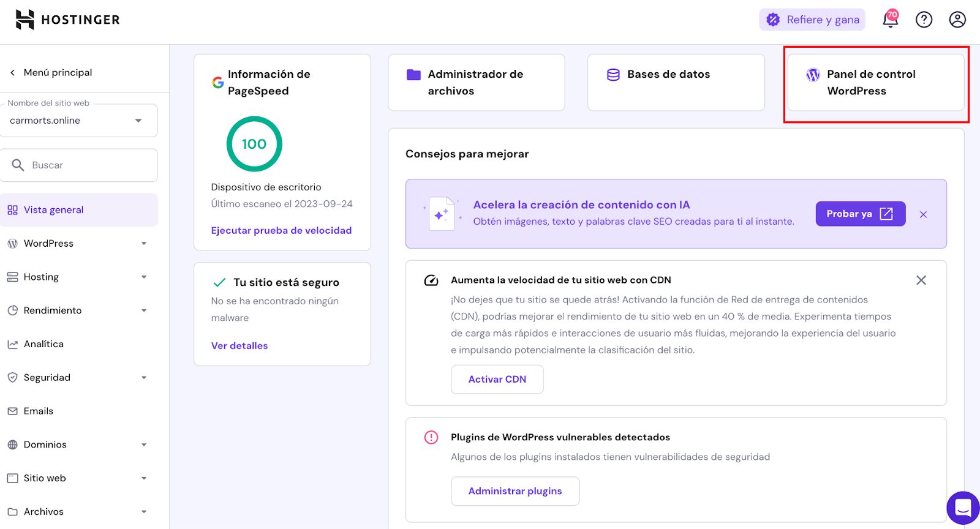This screenshot has width=980, height=529.
Task: Click the AI sparkle document icon in banner
Action: click(442, 214)
